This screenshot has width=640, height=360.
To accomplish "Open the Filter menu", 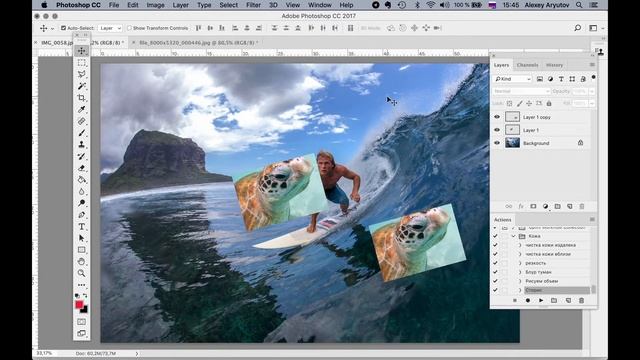I will (x=253, y=5).
